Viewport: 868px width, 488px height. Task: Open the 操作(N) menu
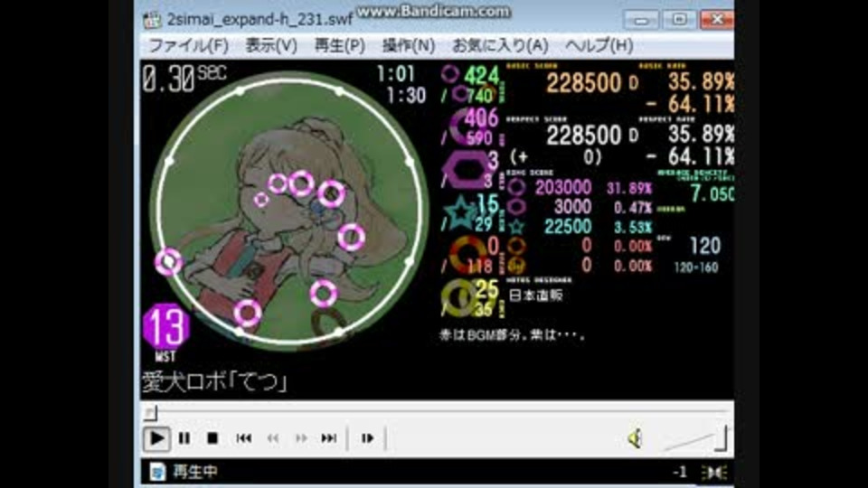point(409,45)
